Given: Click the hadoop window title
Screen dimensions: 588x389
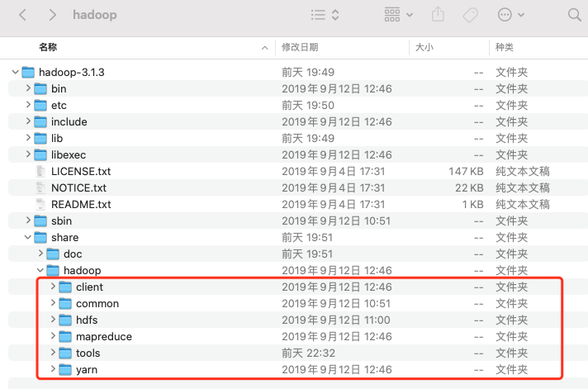Looking at the screenshot, I should click(95, 15).
